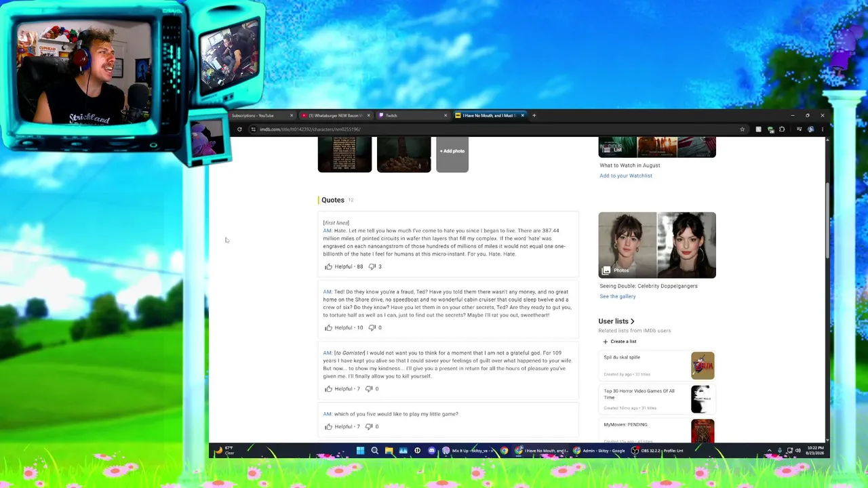This screenshot has height=488, width=868.
Task: Show hidden system tray icons chevron
Action: tap(769, 451)
